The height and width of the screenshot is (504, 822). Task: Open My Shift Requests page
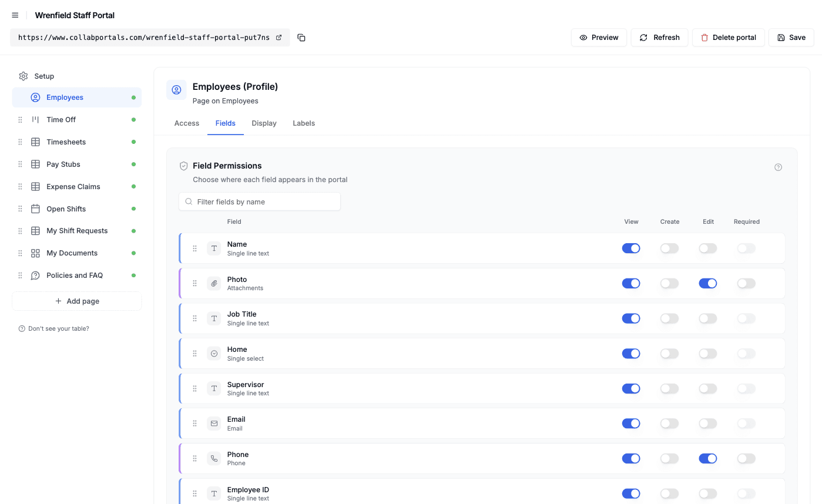(77, 231)
